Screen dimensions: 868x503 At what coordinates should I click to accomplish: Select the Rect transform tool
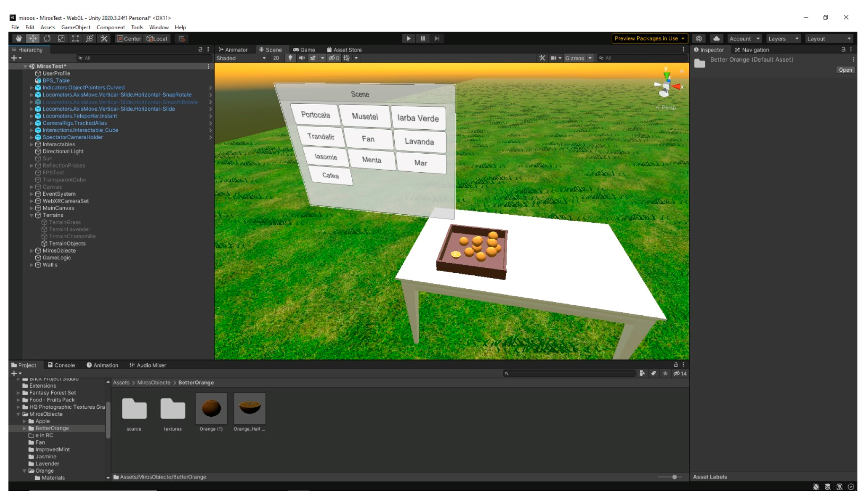75,39
